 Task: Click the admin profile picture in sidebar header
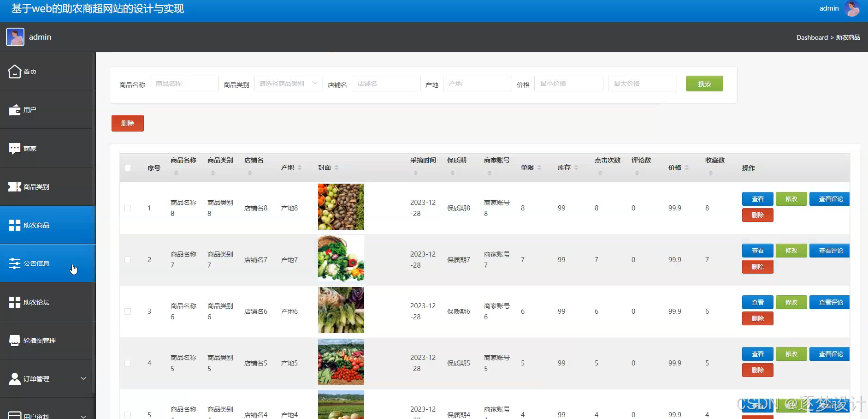[x=15, y=37]
